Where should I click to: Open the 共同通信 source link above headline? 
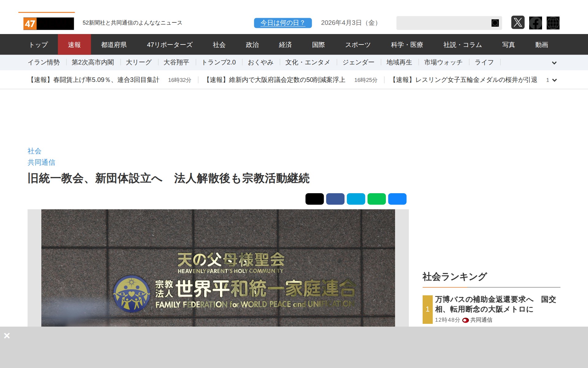[41, 162]
